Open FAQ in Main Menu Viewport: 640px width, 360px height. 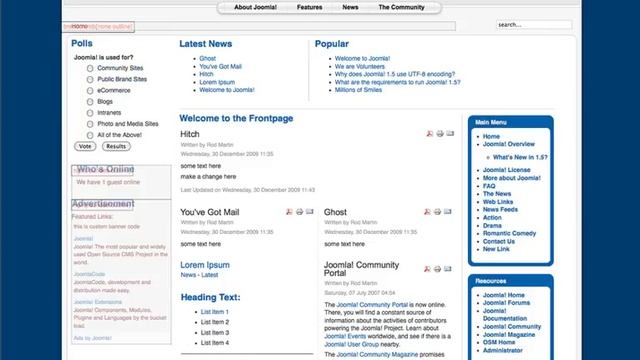click(x=489, y=186)
